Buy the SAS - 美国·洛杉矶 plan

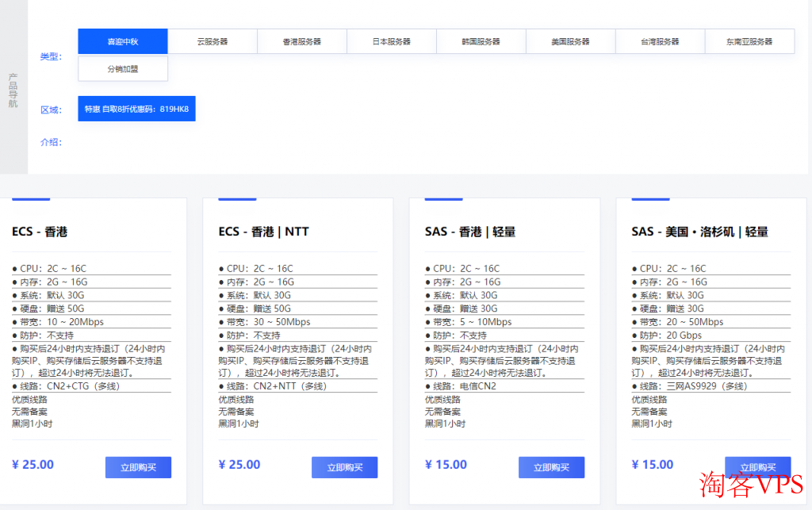tap(757, 467)
